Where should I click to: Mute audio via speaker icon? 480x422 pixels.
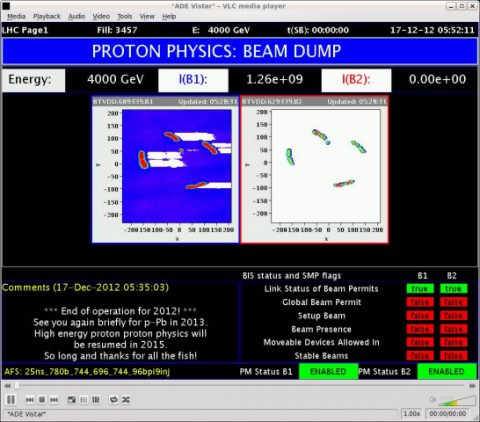tap(432, 399)
